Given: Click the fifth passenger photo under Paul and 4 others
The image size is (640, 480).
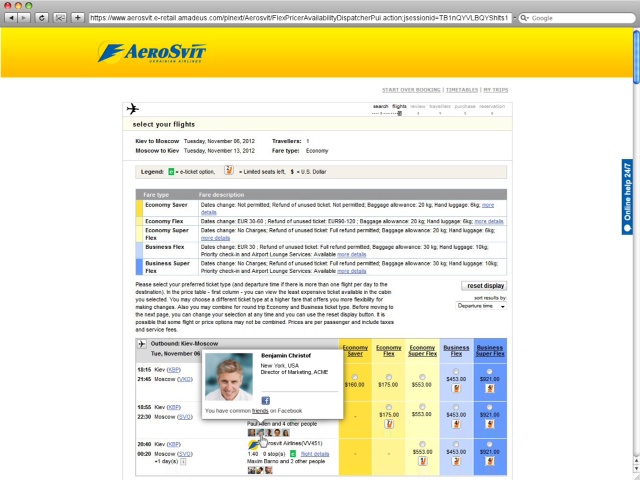Looking at the screenshot, I should [286, 433].
